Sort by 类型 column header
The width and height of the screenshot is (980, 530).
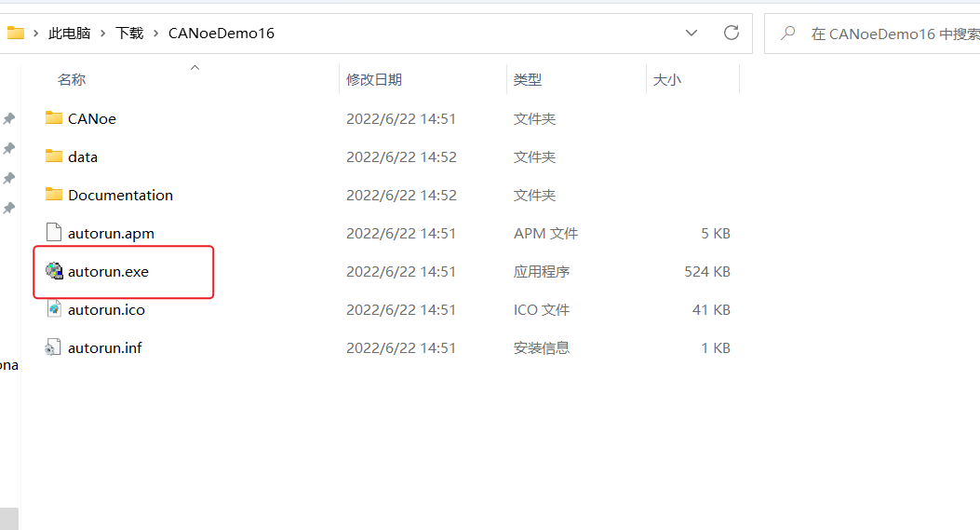pyautogui.click(x=528, y=79)
